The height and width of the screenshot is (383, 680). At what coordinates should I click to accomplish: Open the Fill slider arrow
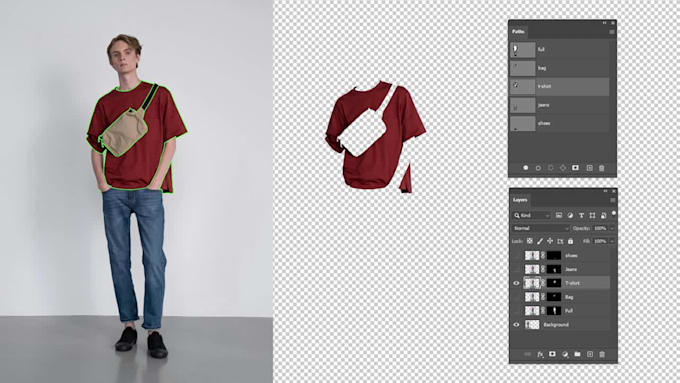(612, 241)
